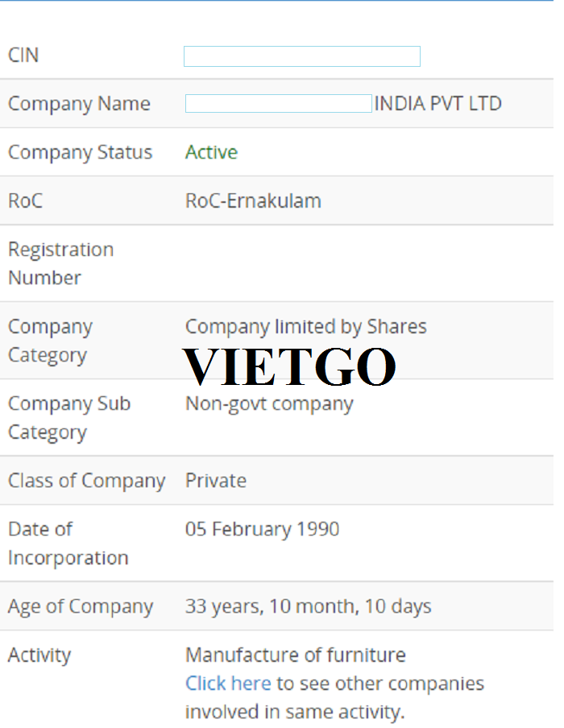Click the 'Activity' row label
The width and height of the screenshot is (564, 728).
(x=39, y=656)
